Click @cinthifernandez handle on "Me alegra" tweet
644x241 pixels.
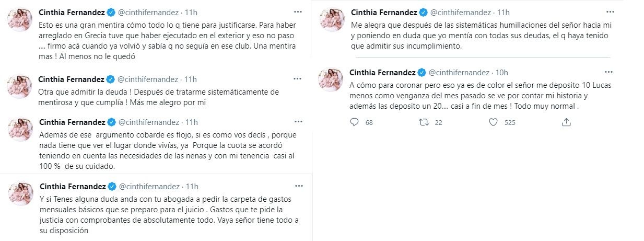pyautogui.click(x=460, y=12)
